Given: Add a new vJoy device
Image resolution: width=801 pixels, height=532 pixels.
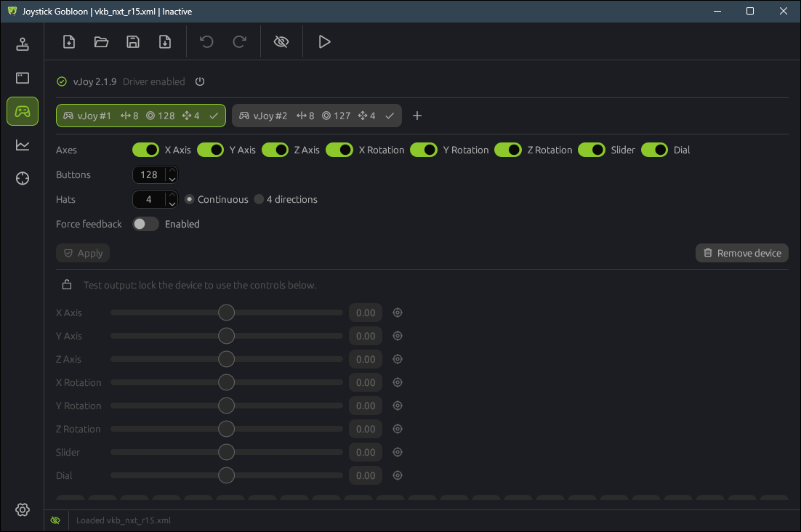Looking at the screenshot, I should click(x=416, y=116).
